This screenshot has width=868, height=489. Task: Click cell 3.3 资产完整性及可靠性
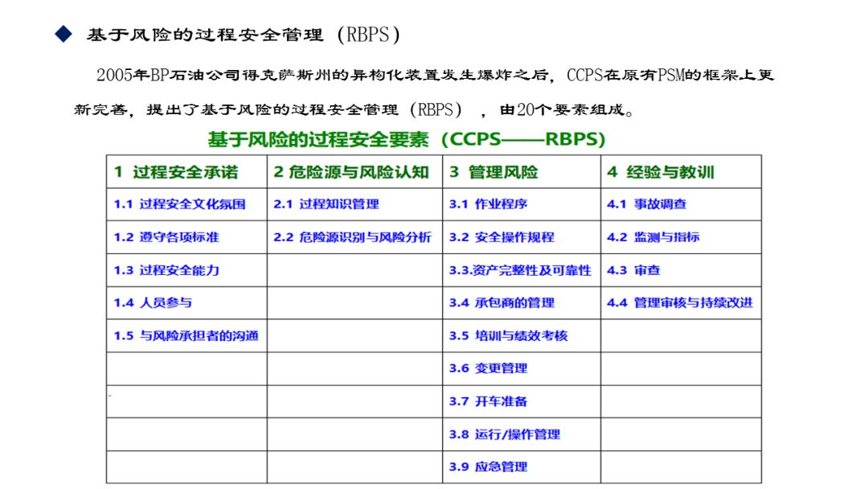(522, 270)
